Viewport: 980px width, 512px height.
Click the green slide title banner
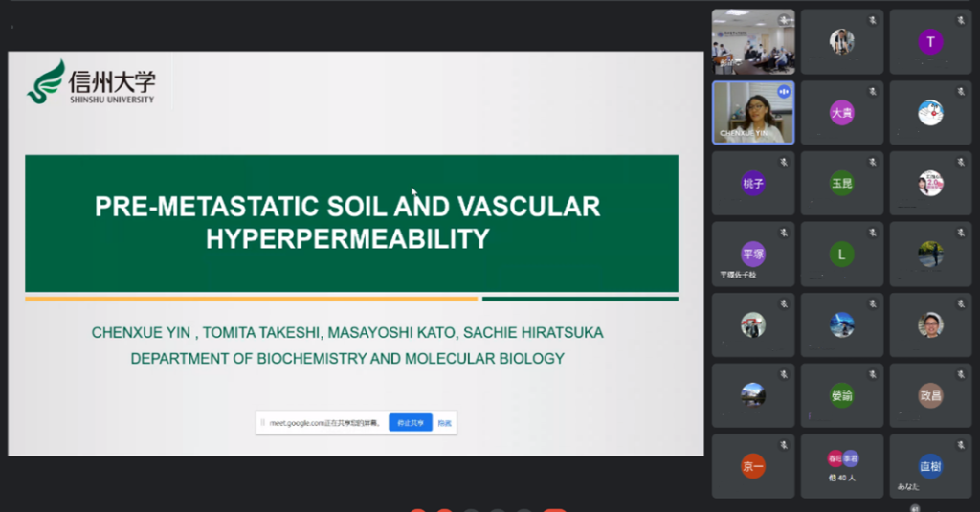pyautogui.click(x=351, y=222)
